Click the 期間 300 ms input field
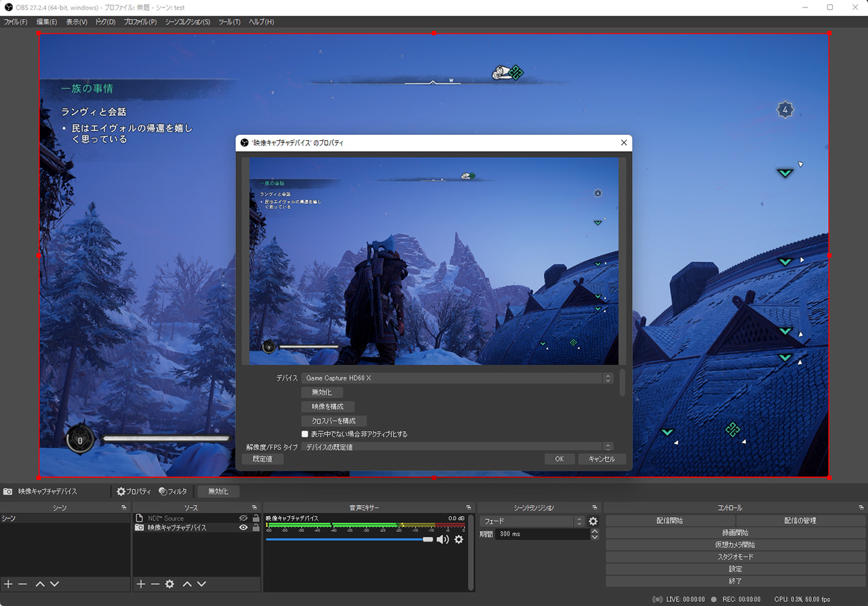The height and width of the screenshot is (606, 868). click(x=542, y=534)
